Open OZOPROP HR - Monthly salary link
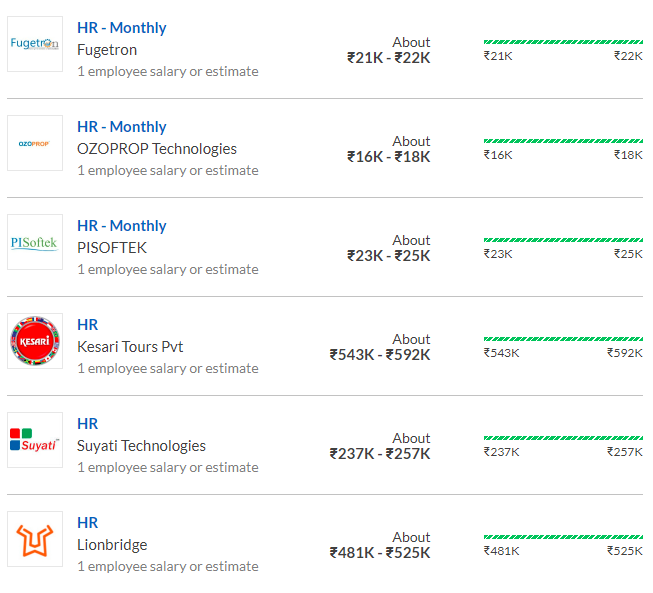This screenshot has width=653, height=593. (122, 127)
